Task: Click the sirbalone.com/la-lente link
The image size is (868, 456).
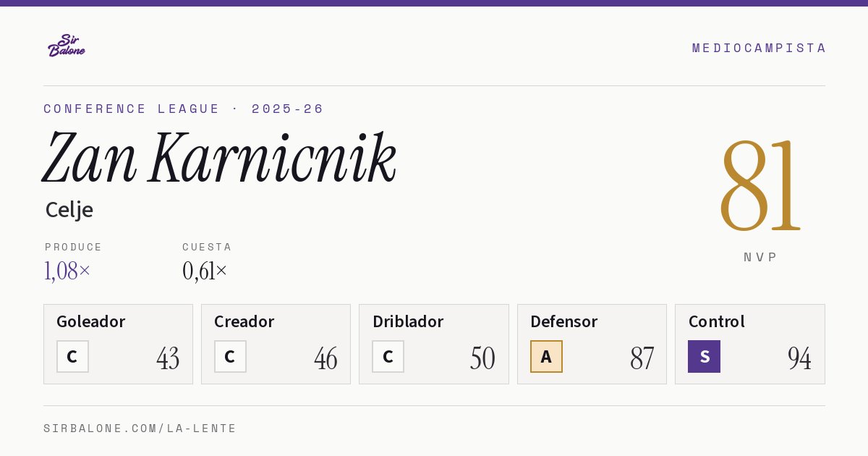Action: click(140, 428)
